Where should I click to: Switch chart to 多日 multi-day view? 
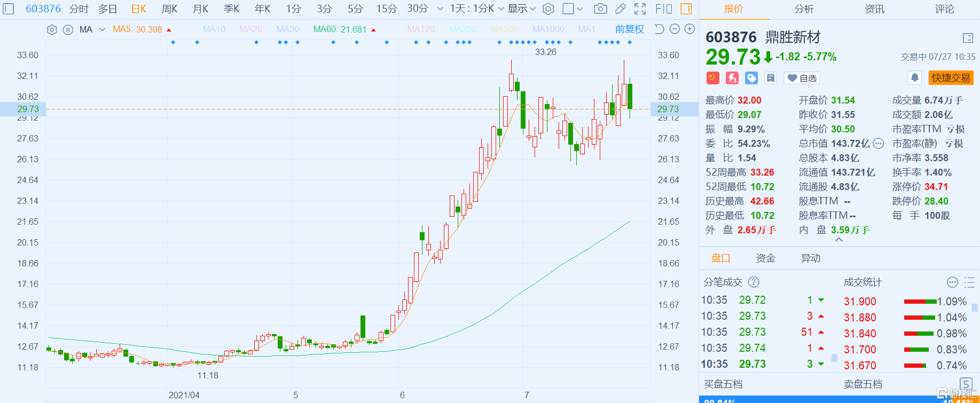pos(107,9)
